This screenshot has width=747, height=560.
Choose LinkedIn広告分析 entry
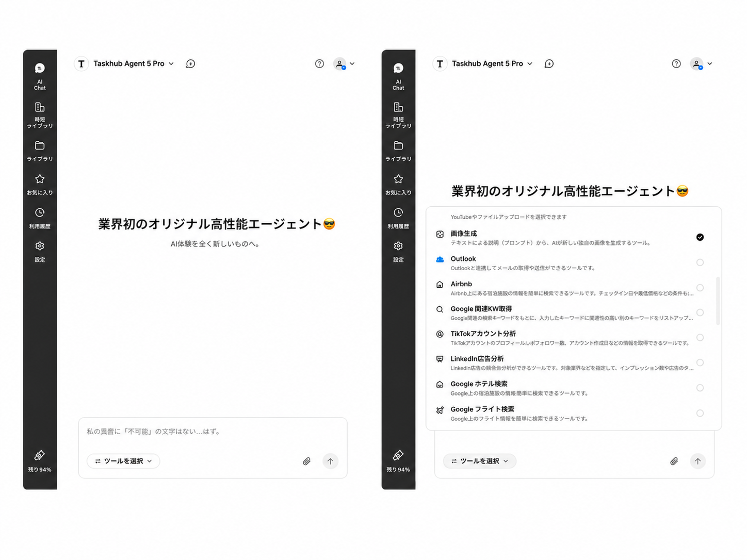coord(570,363)
